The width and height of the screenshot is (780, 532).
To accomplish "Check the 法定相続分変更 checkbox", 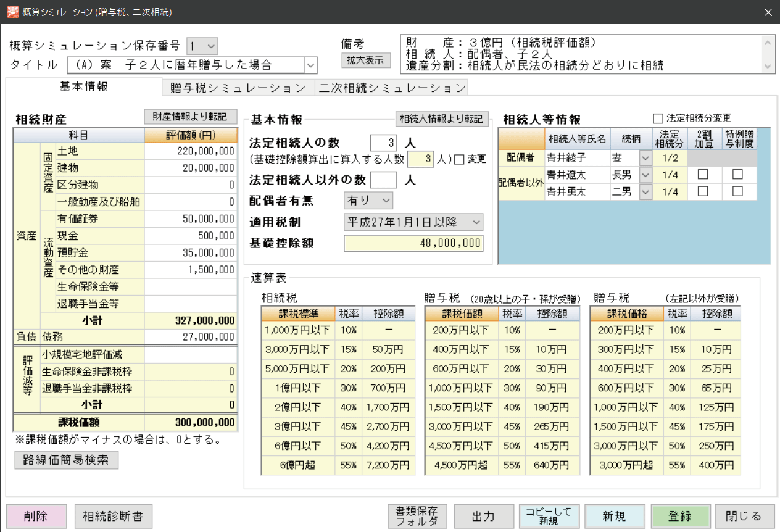I will [658, 118].
